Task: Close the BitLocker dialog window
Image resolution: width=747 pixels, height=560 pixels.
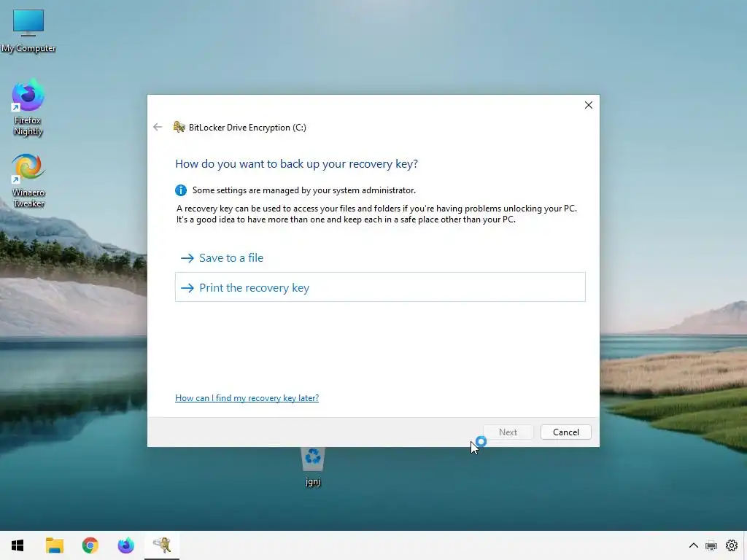Action: tap(589, 105)
